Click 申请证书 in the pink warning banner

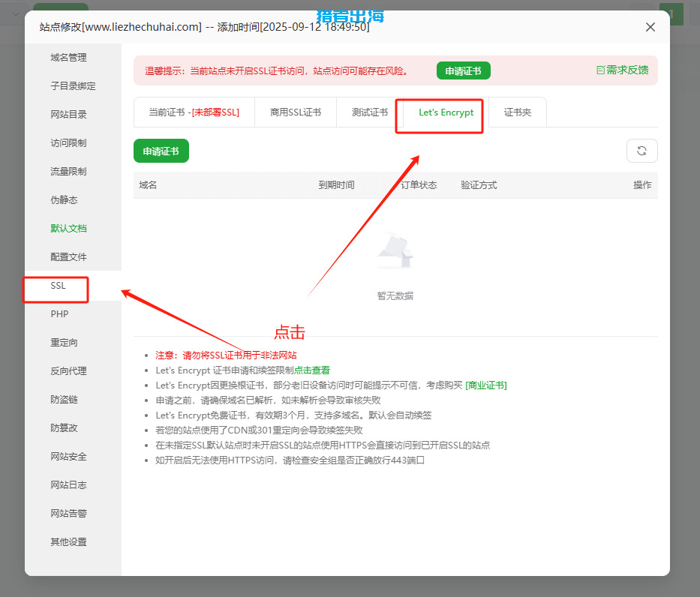[463, 71]
